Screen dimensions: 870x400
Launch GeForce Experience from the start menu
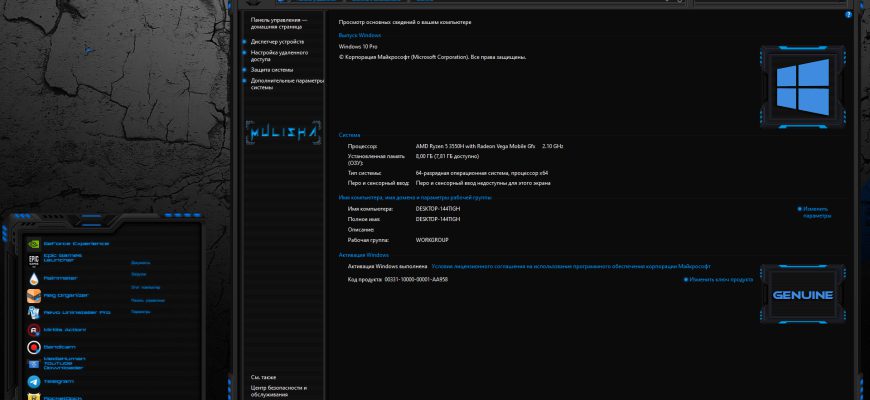click(x=68, y=244)
